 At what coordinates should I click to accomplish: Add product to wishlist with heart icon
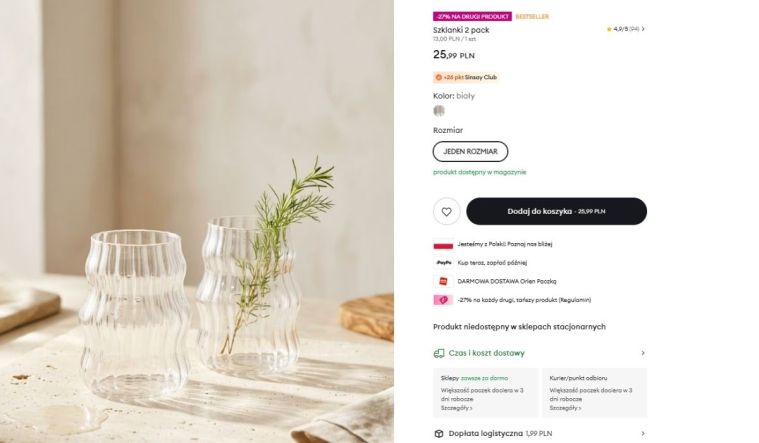coord(446,211)
